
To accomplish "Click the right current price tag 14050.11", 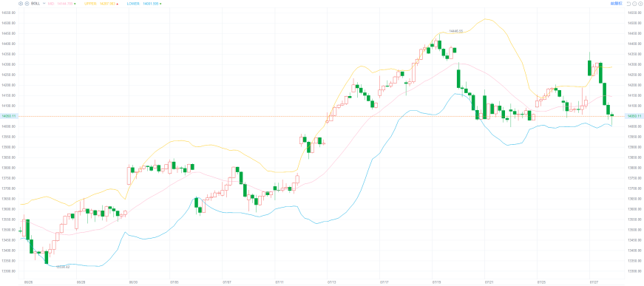I will tap(634, 116).
